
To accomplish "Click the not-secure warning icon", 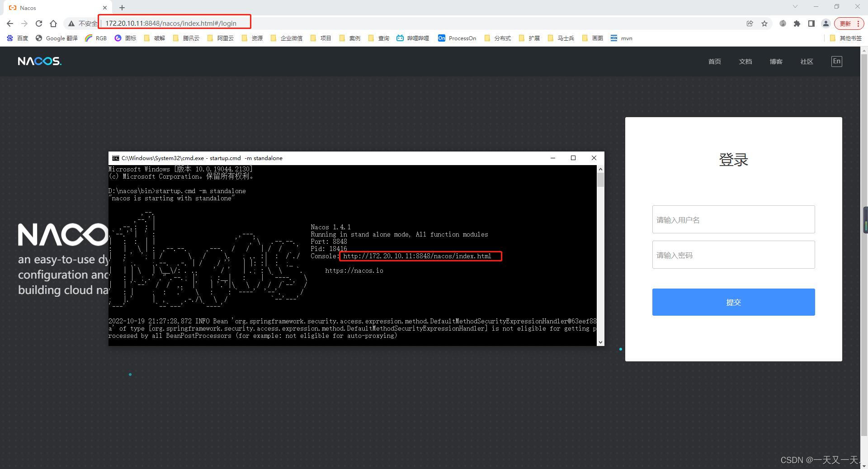I will pos(71,24).
